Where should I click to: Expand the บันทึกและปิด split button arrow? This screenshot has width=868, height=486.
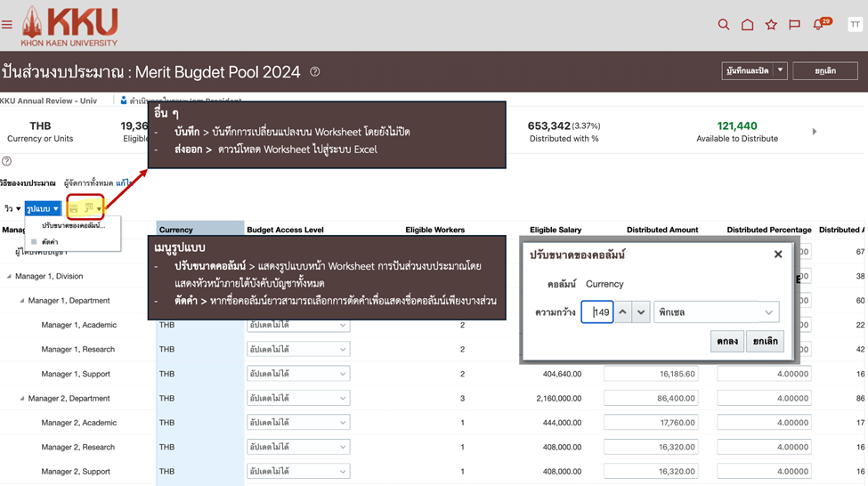(x=780, y=70)
